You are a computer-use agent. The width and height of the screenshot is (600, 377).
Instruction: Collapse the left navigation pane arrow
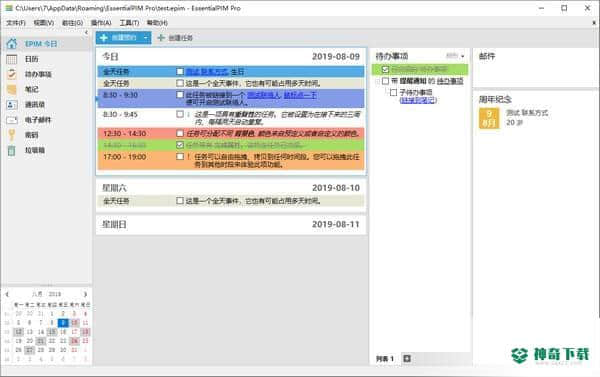(86, 33)
